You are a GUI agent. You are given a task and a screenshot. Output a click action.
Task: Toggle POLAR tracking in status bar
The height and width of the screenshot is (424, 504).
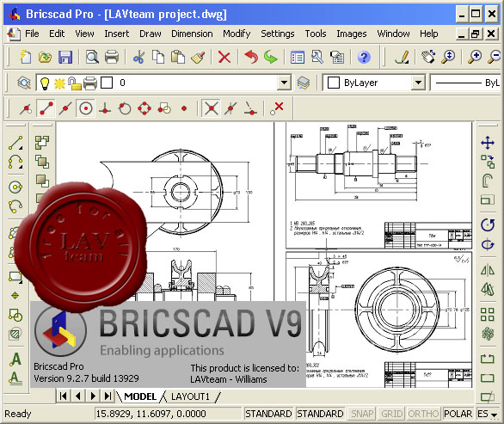coord(458,414)
